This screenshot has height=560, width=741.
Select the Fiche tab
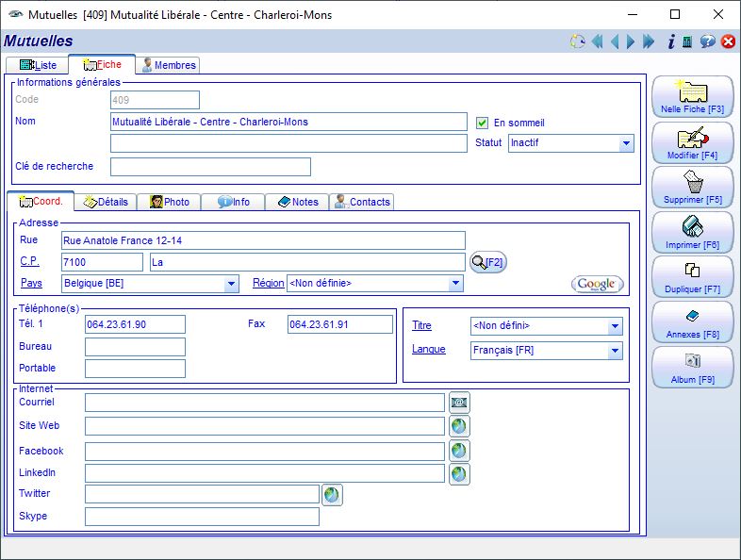102,64
